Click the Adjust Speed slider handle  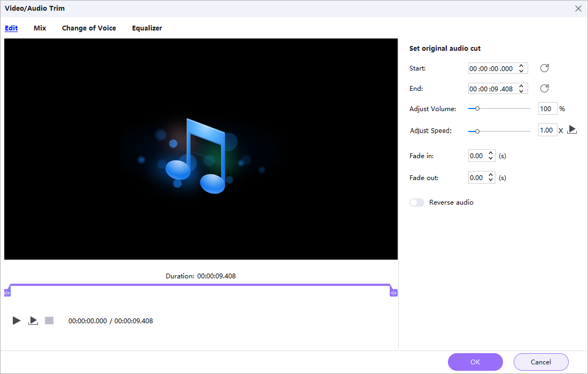(477, 131)
